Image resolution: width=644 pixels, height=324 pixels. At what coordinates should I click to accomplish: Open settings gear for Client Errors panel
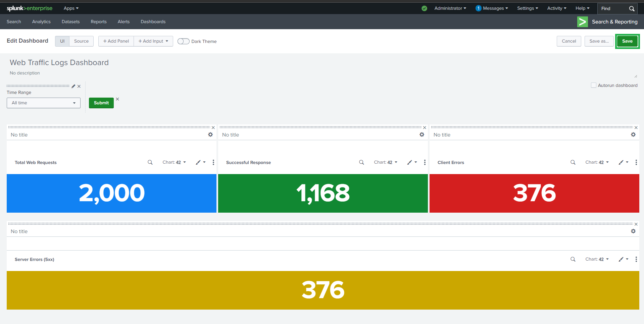tap(633, 134)
